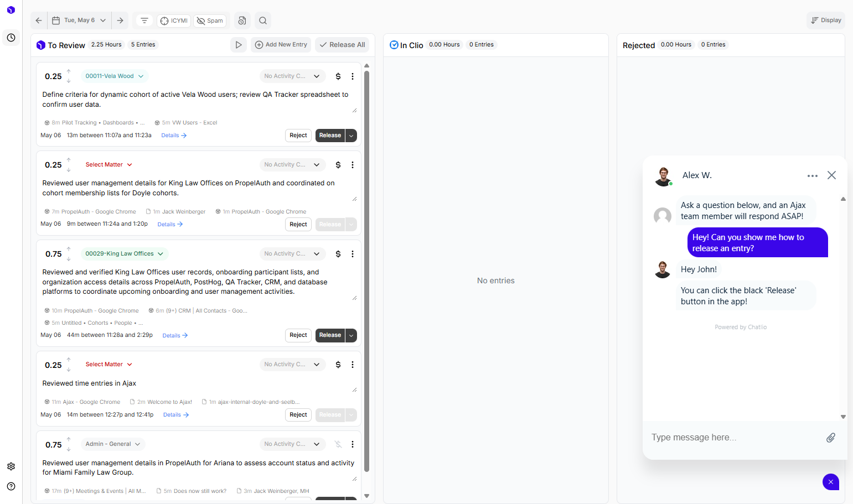853x504 pixels.
Task: Click the purple chat launcher close button
Action: [x=831, y=482]
